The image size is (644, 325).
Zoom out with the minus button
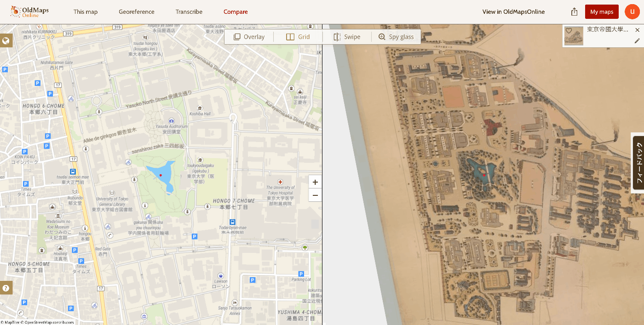pos(315,195)
